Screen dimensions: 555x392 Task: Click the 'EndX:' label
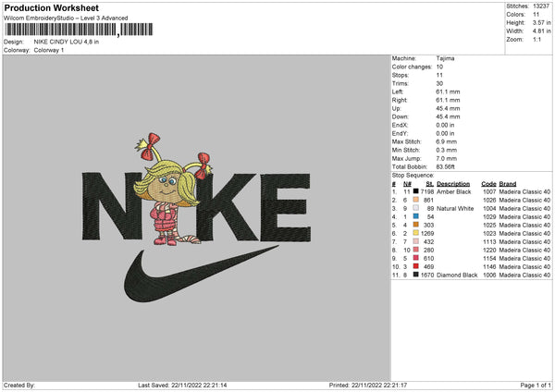coord(400,125)
